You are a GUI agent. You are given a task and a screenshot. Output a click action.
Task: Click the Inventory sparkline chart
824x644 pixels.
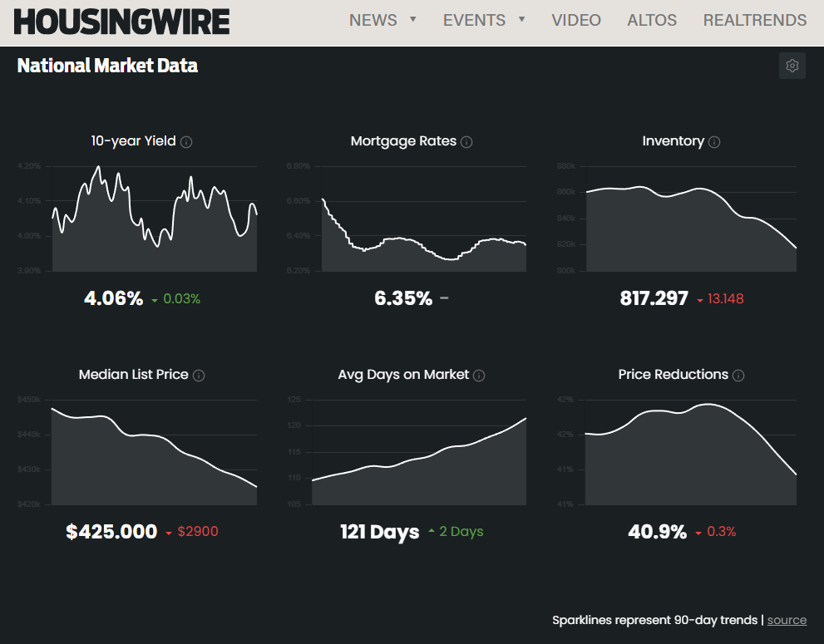coord(691,219)
